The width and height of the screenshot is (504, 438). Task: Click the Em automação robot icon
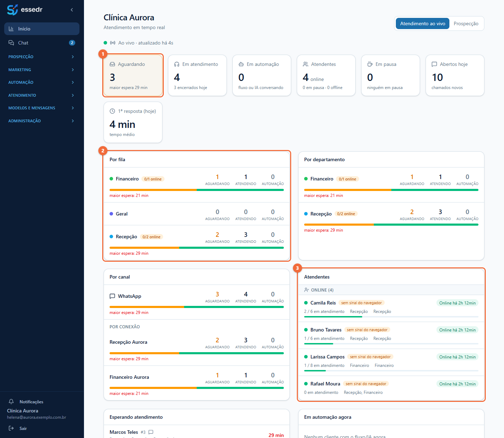pos(241,64)
